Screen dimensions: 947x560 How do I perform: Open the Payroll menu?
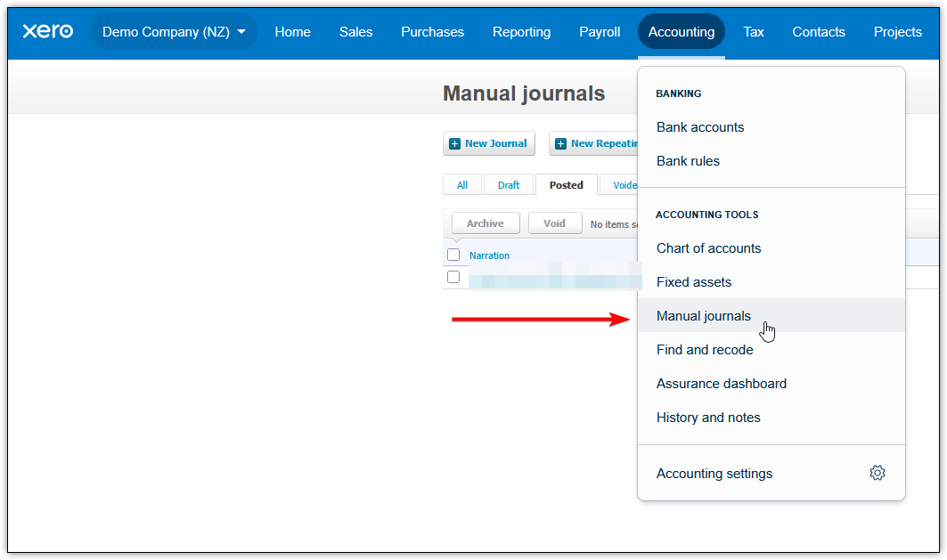tap(600, 32)
